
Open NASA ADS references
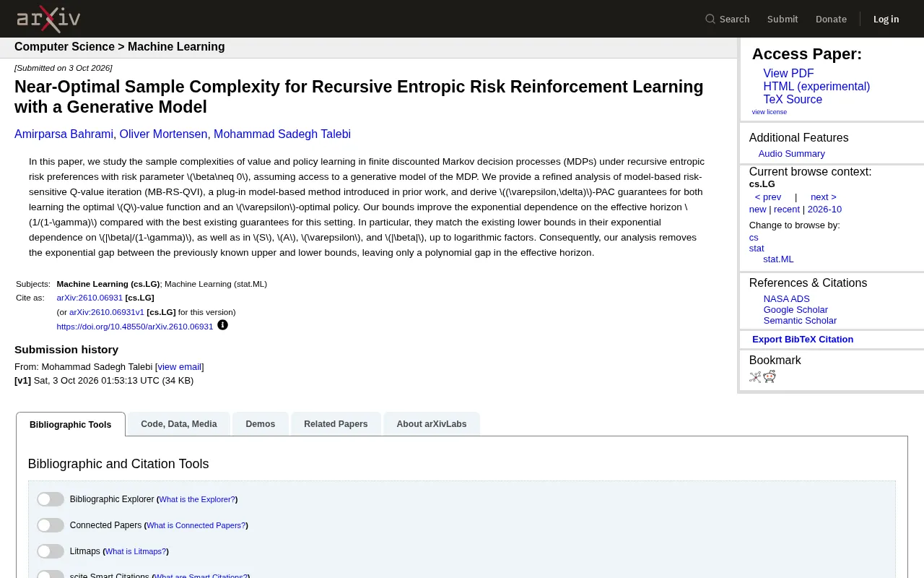(786, 299)
